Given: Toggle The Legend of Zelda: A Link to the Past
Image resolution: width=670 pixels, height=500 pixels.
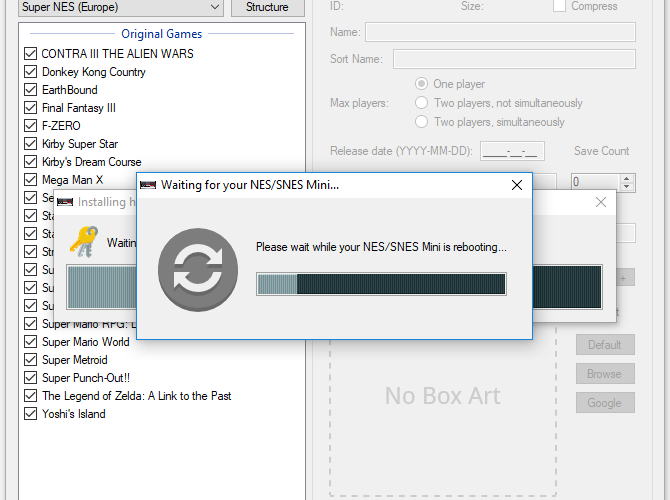Looking at the screenshot, I should click(x=30, y=395).
